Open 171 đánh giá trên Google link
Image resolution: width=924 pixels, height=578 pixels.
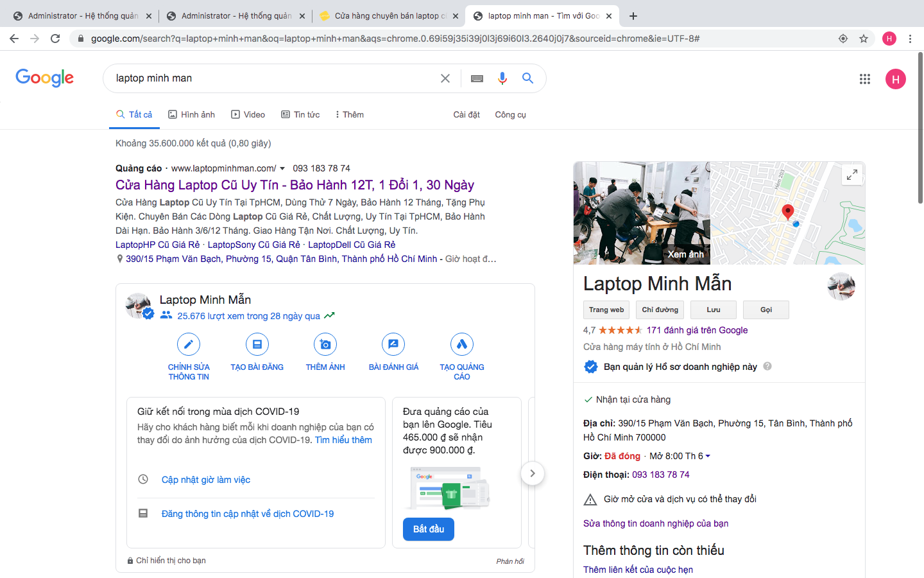point(697,330)
